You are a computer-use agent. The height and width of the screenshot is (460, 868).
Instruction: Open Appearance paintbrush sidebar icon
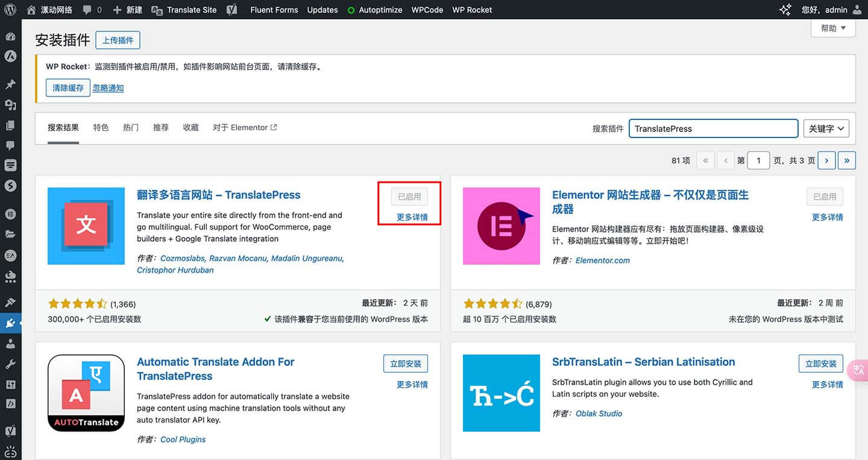pyautogui.click(x=10, y=302)
